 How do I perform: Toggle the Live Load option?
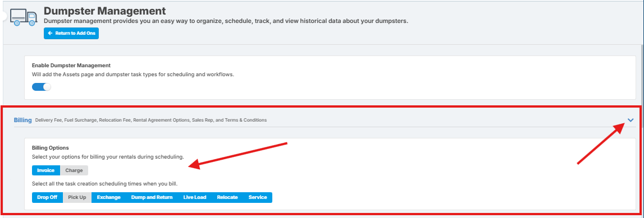tap(195, 197)
